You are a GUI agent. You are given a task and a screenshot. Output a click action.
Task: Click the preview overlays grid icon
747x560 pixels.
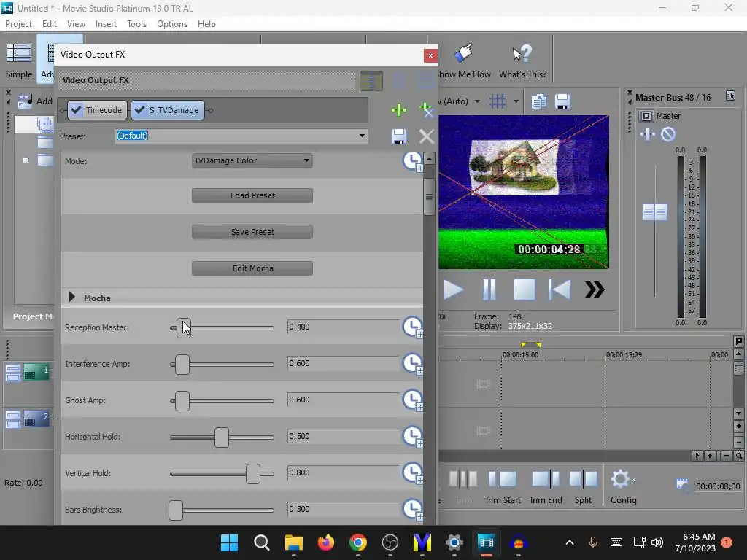tap(498, 101)
